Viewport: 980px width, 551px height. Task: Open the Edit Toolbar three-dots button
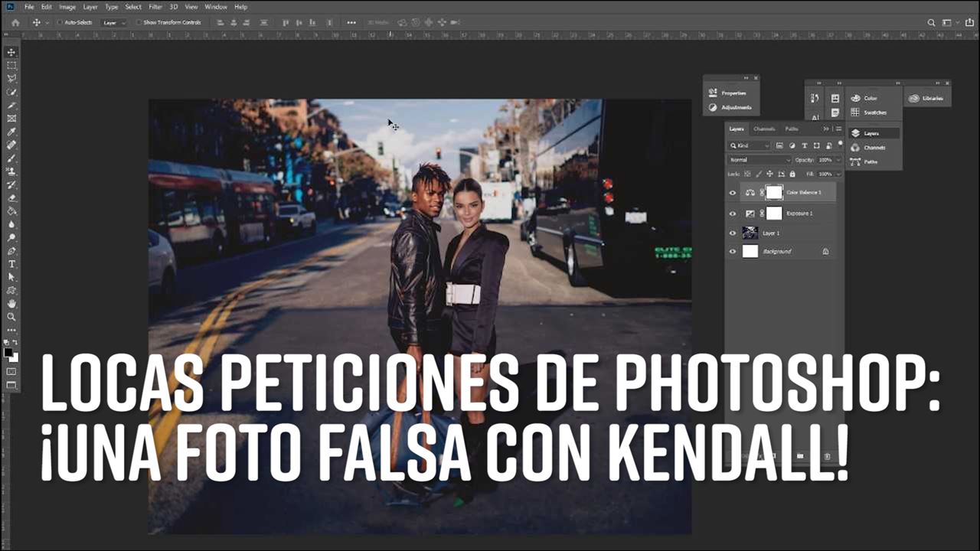click(x=11, y=329)
